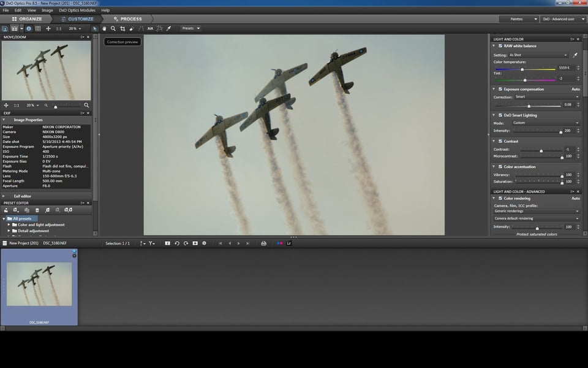Disable Color accentuation
The image size is (588, 368).
tap(500, 166)
